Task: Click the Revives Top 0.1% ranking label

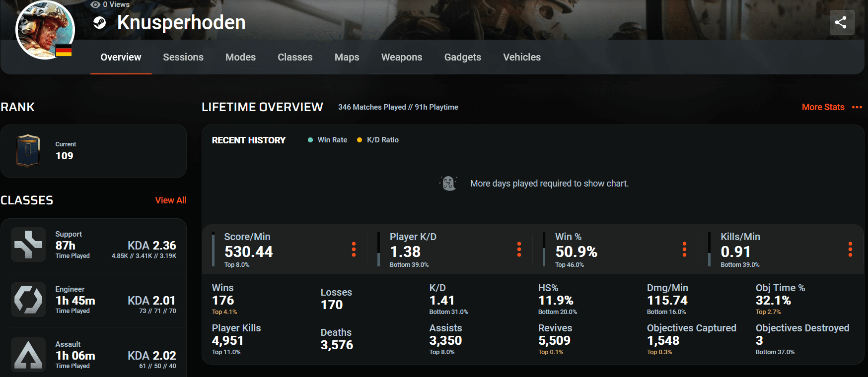Action: coord(551,352)
